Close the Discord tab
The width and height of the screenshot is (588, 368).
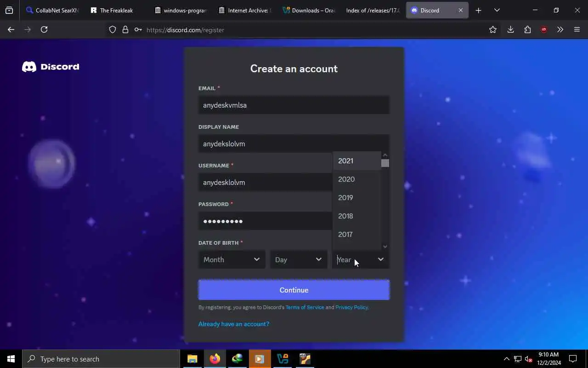click(x=461, y=10)
